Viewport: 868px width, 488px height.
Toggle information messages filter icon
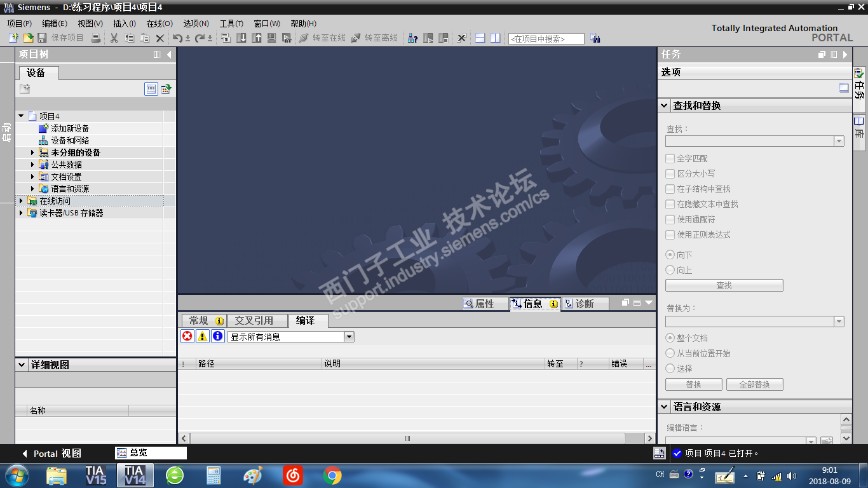pos(217,337)
